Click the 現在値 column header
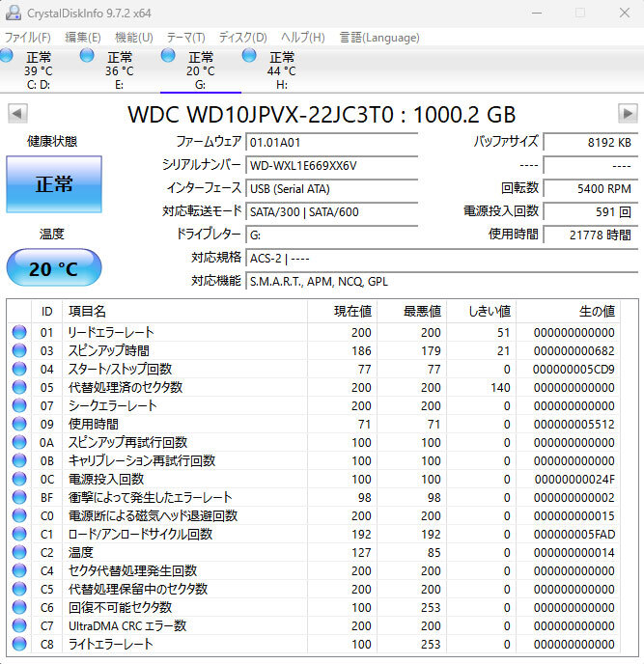This screenshot has width=644, height=664. [x=343, y=311]
